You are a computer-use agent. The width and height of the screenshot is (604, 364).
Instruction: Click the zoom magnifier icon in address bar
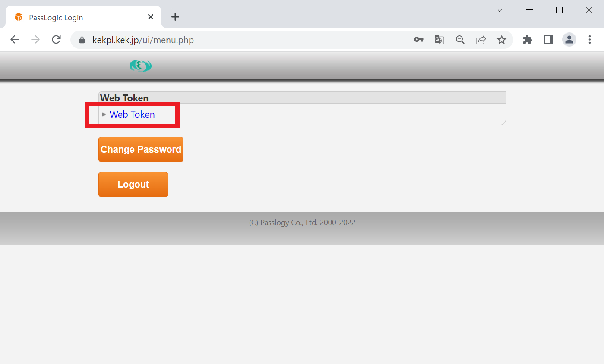[x=460, y=40]
